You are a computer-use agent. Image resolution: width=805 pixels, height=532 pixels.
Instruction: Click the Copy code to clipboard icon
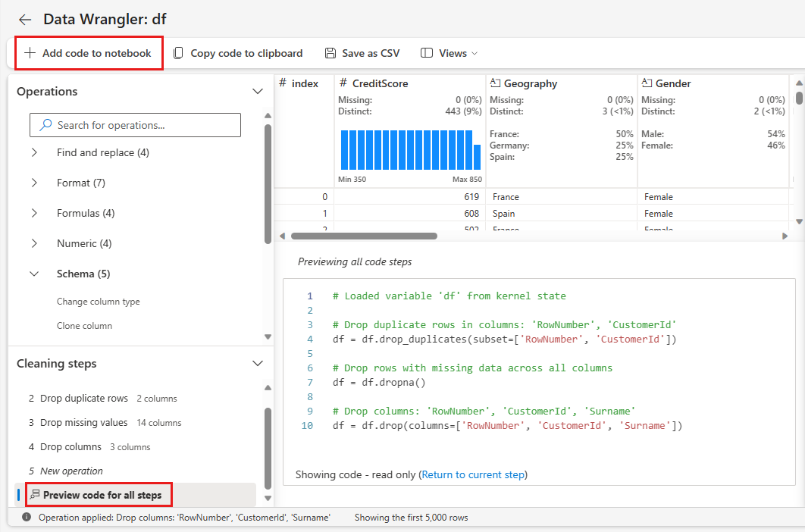point(177,53)
